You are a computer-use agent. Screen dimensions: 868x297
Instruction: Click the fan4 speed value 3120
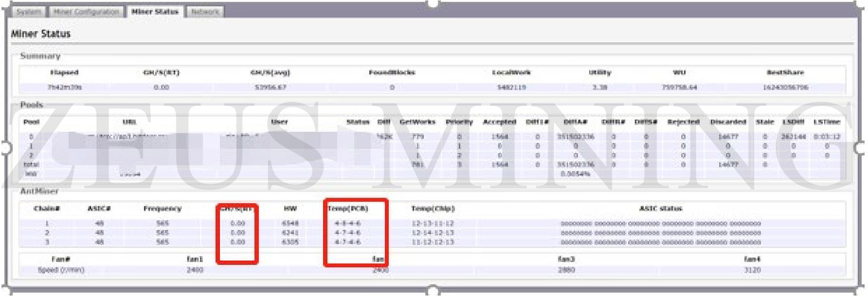click(x=752, y=270)
